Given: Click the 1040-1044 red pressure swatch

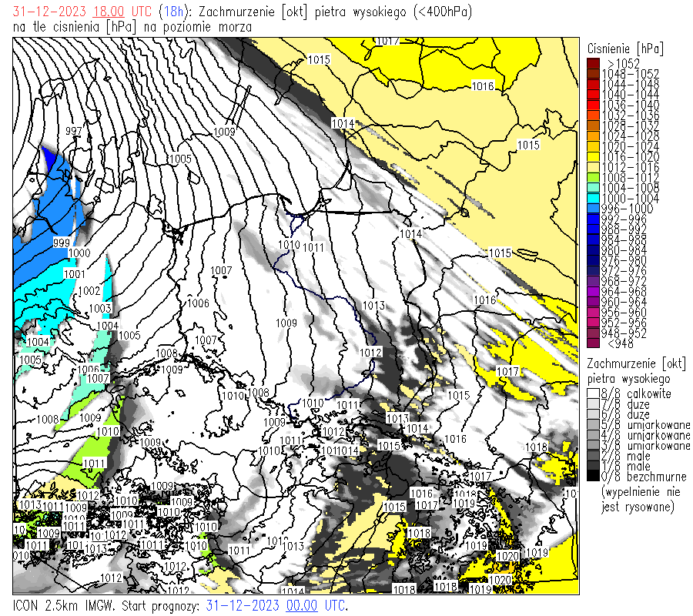Looking at the screenshot, I should [x=593, y=95].
